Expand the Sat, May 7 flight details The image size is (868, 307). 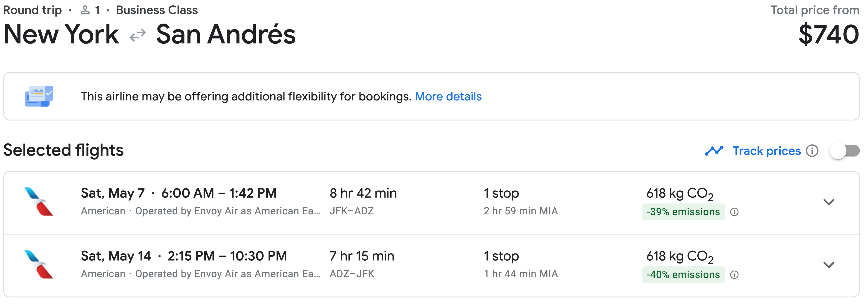[x=829, y=202]
